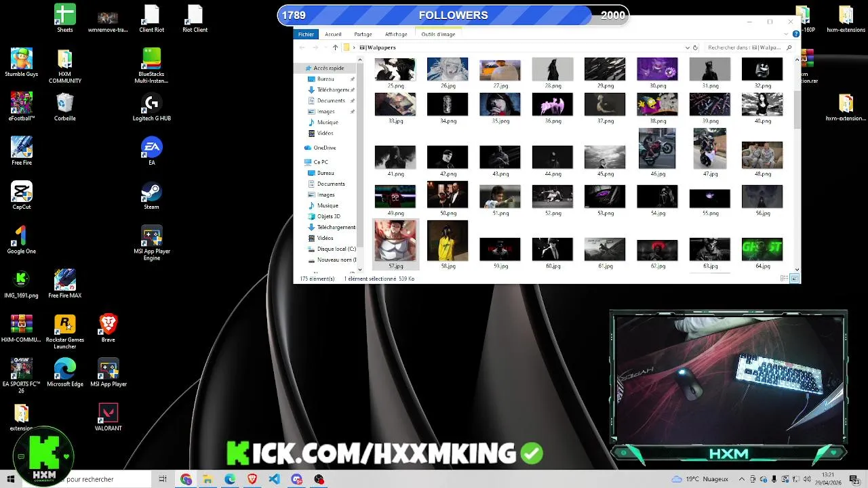Image resolution: width=868 pixels, height=488 pixels.
Task: Unpin Images from Accès rapide
Action: (353, 112)
